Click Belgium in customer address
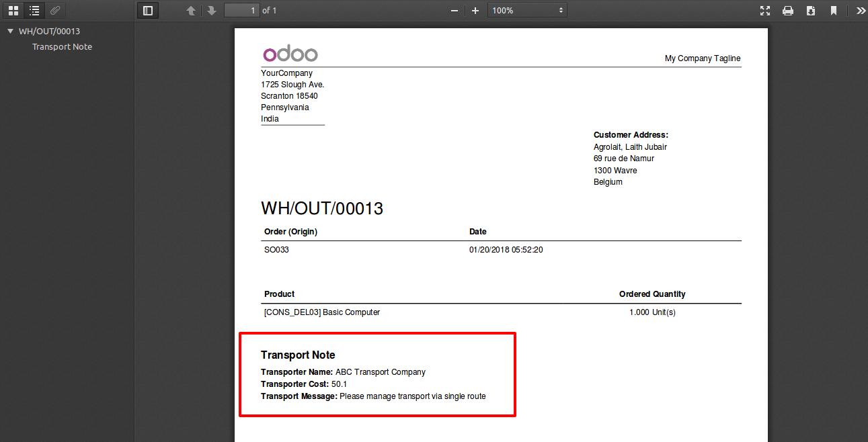 coord(608,181)
